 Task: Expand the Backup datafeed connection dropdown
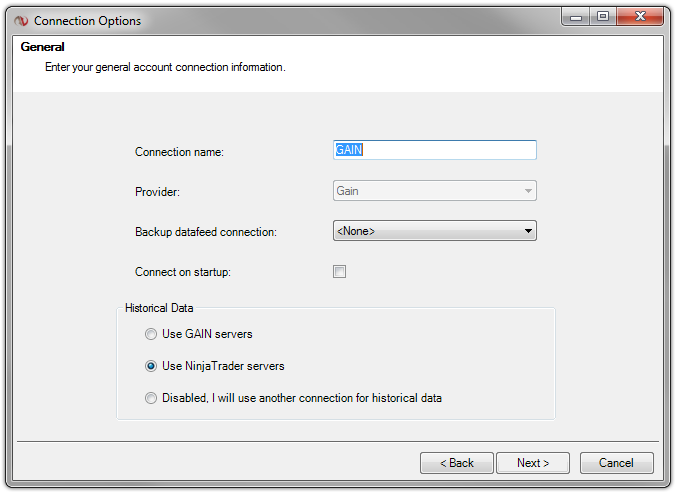point(435,231)
